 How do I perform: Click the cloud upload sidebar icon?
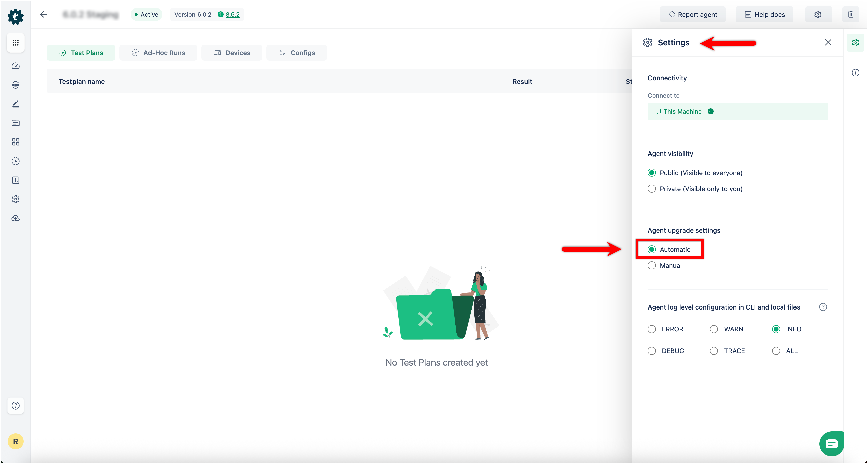[x=16, y=218]
